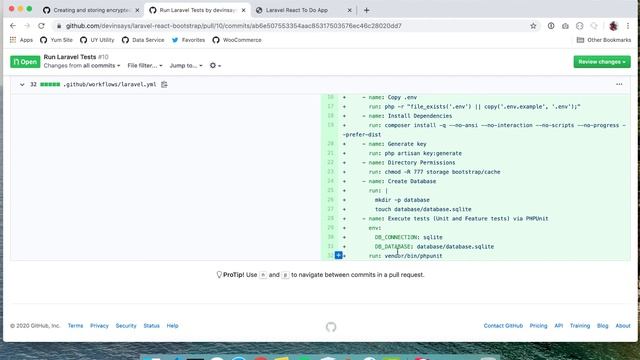Switch to the 'Creating and storing encrypted' tab
Screen dimensions: 640x360
coord(91,10)
